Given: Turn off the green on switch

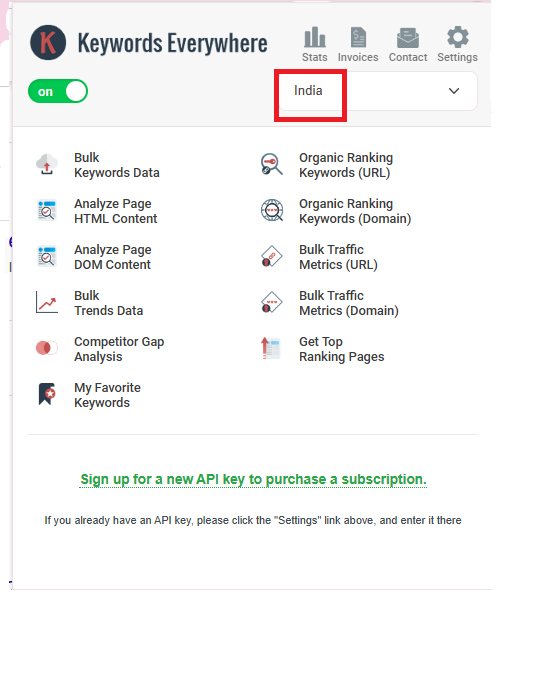Looking at the screenshot, I should pyautogui.click(x=58, y=91).
